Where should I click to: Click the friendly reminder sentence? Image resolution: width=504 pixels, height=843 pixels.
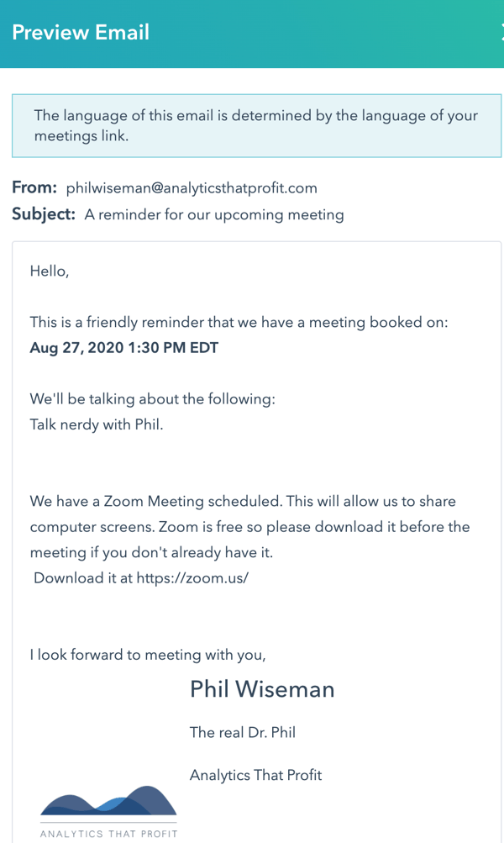(239, 322)
